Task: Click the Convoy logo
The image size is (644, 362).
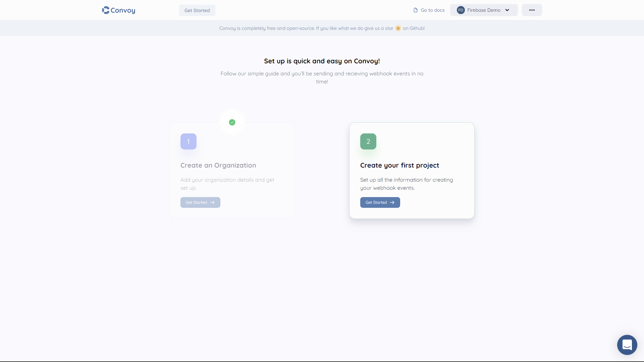Action: click(x=118, y=10)
